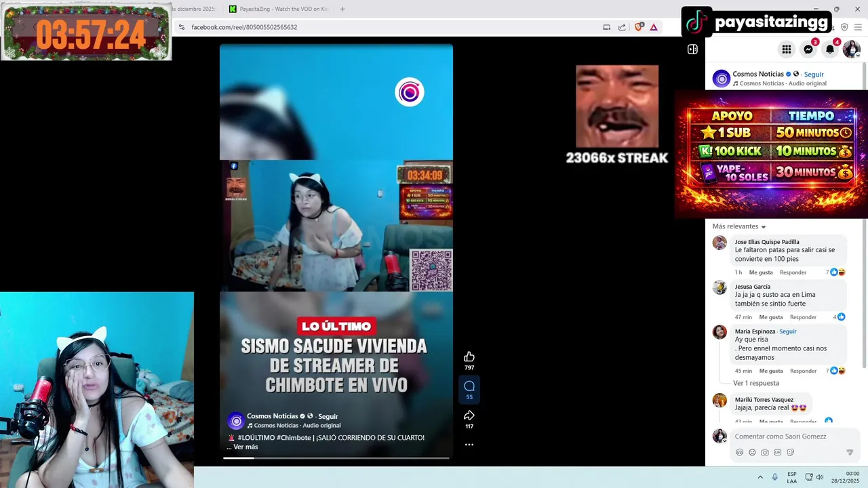
Task: Like Maria Espinoza's comment
Action: pos(771,371)
